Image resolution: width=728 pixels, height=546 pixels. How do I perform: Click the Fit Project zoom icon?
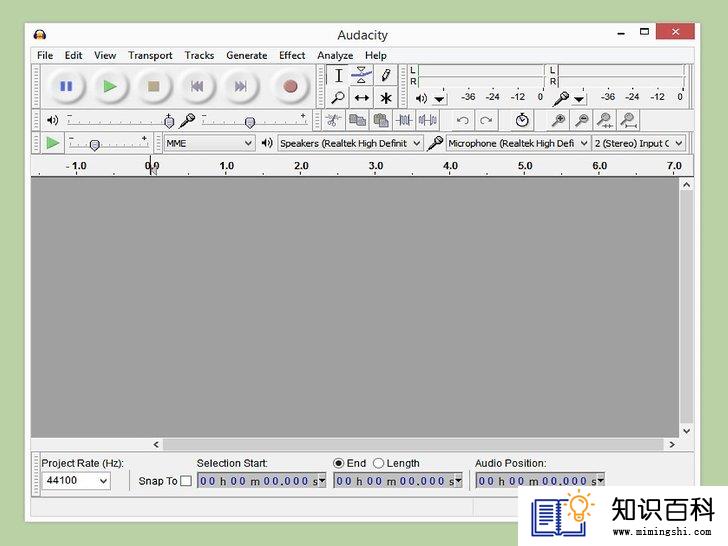pos(629,120)
